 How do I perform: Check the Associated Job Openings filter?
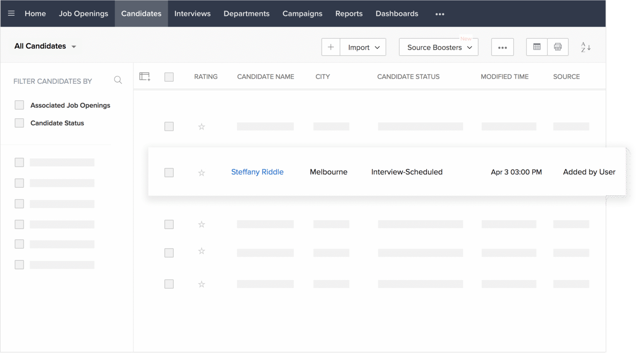pyautogui.click(x=19, y=105)
